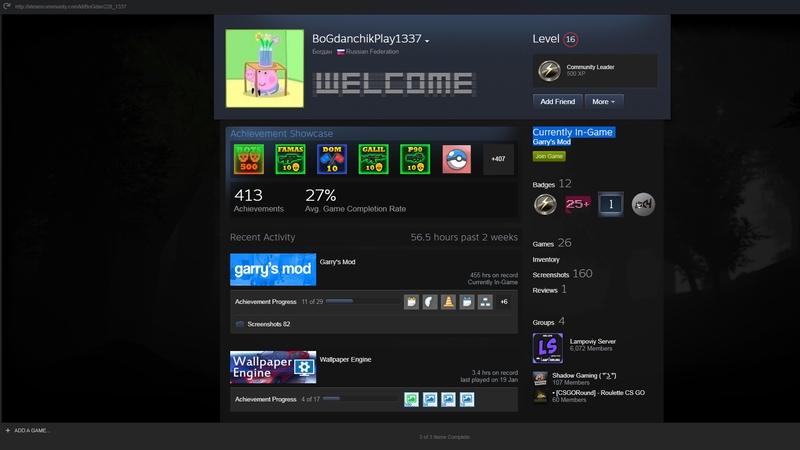Click the Community Leader lightning badge icon

pyautogui.click(x=549, y=70)
